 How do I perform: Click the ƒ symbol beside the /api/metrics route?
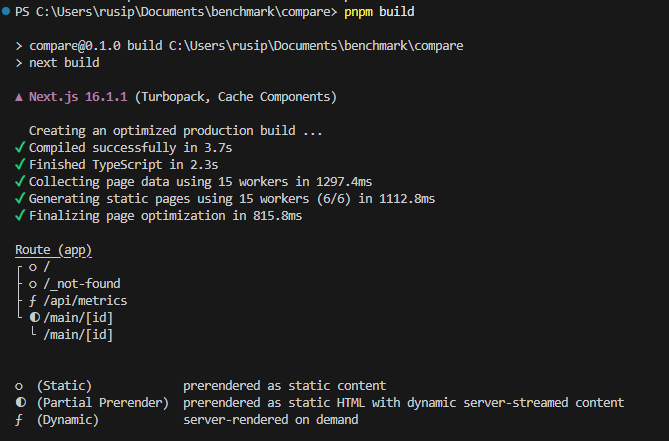tap(34, 300)
